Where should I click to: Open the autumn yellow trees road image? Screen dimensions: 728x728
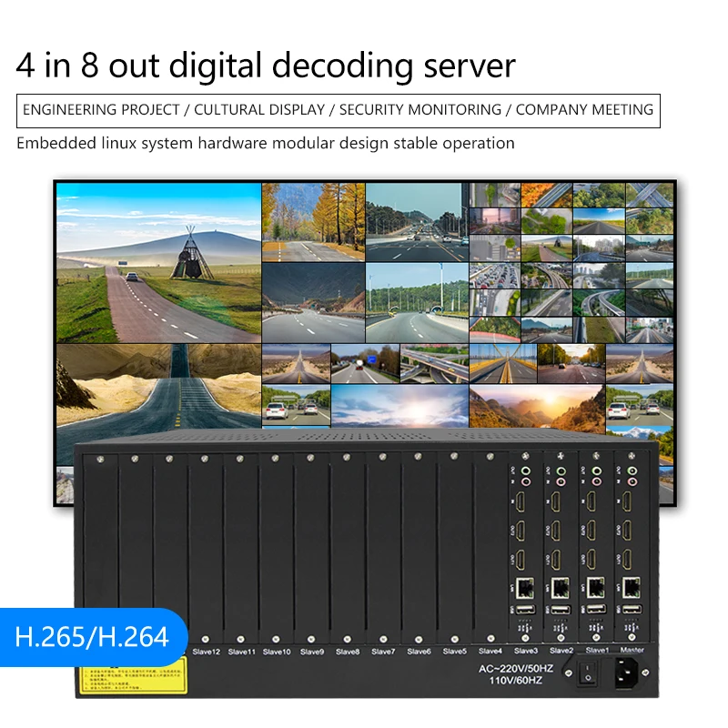coord(313,222)
